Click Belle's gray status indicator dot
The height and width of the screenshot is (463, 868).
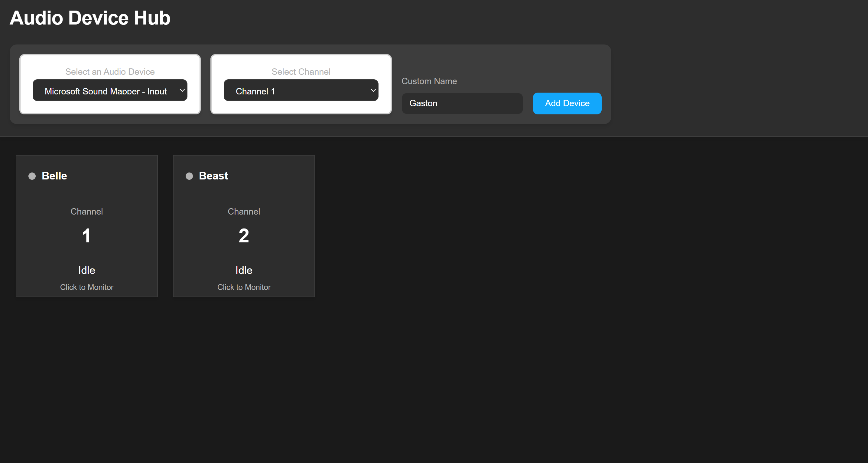32,176
